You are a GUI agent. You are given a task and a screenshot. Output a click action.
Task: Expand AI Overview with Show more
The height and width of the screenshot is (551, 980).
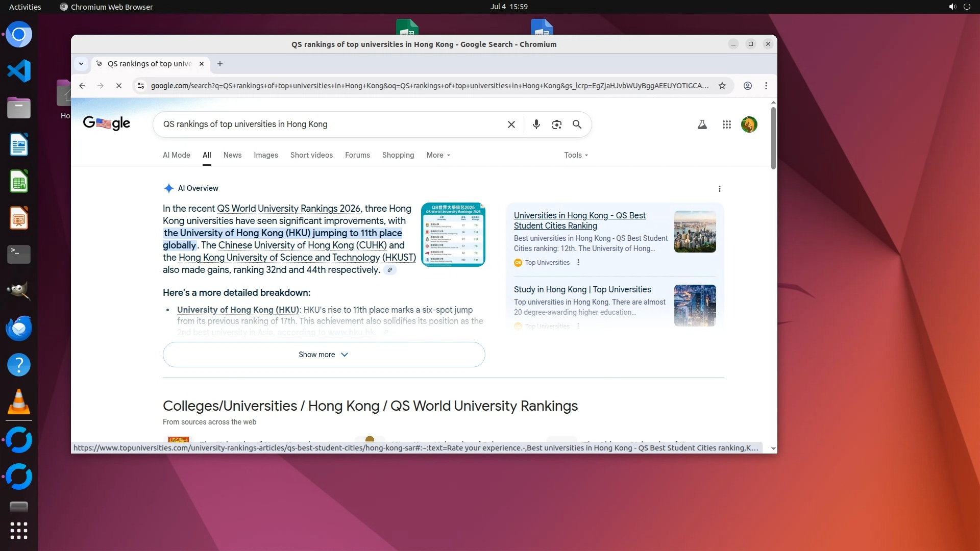coord(323,355)
